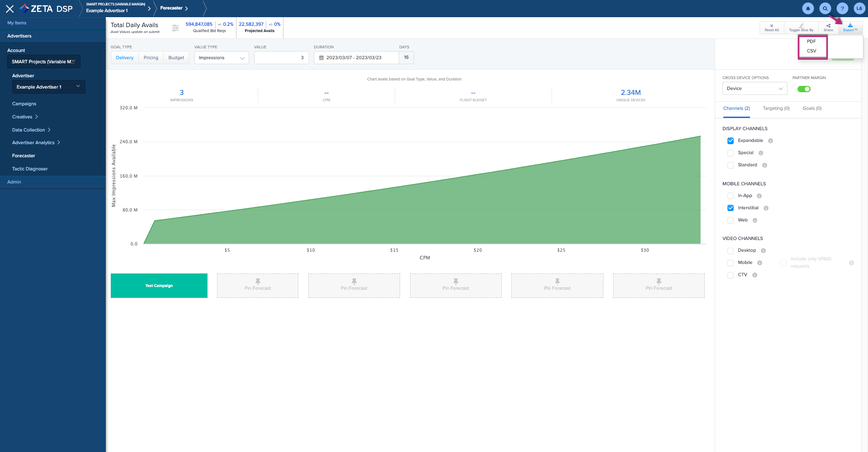Turn off the Partner Margin toggle
This screenshot has height=452, width=868.
click(x=804, y=89)
